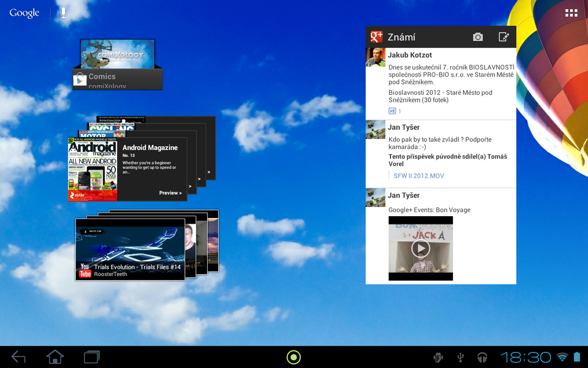Tap the Google search bar
Screen dimensions: 588x368
pos(23,11)
